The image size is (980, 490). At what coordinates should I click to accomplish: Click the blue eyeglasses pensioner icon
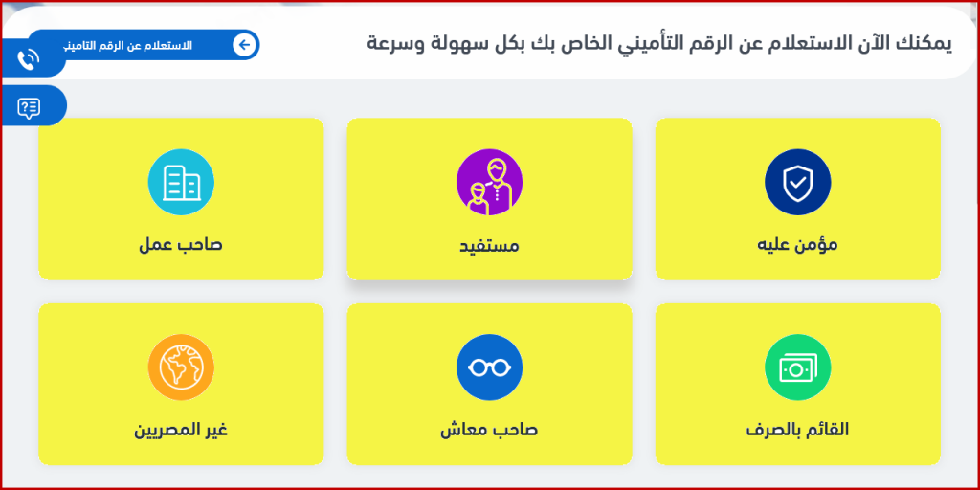[489, 367]
